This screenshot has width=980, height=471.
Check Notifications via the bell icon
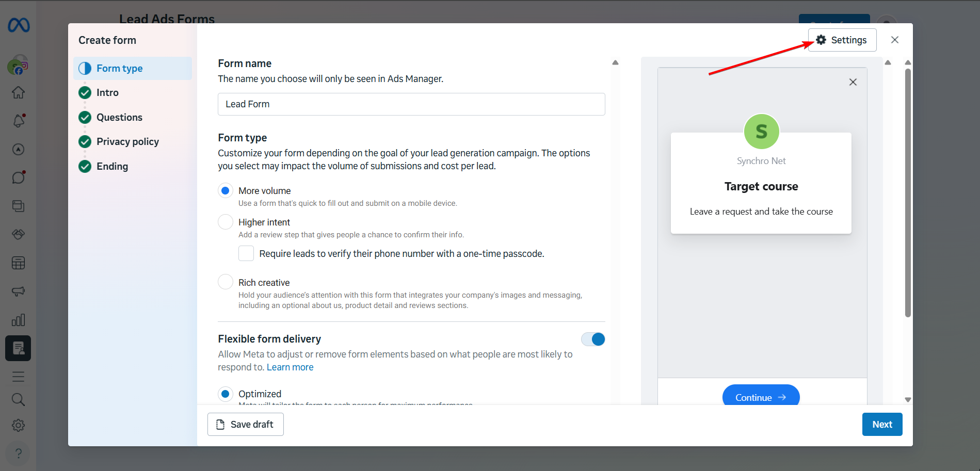(18, 120)
